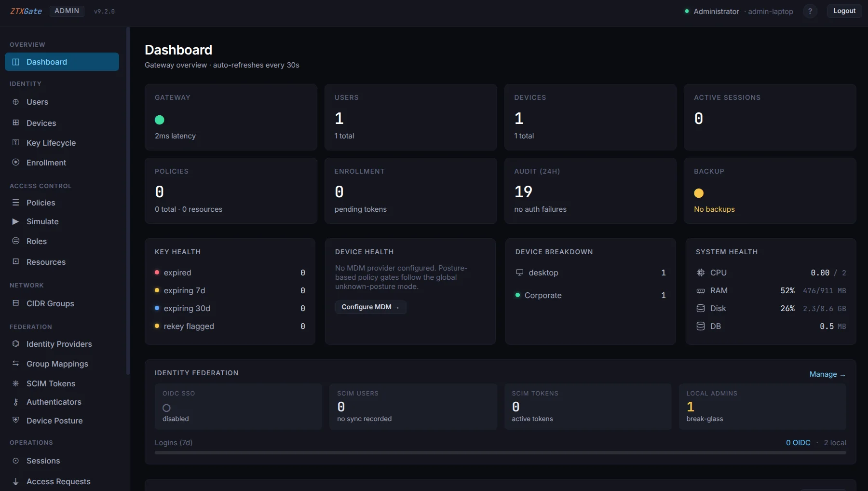868x491 pixels.
Task: Click the Roles sidebar icon
Action: (15, 241)
